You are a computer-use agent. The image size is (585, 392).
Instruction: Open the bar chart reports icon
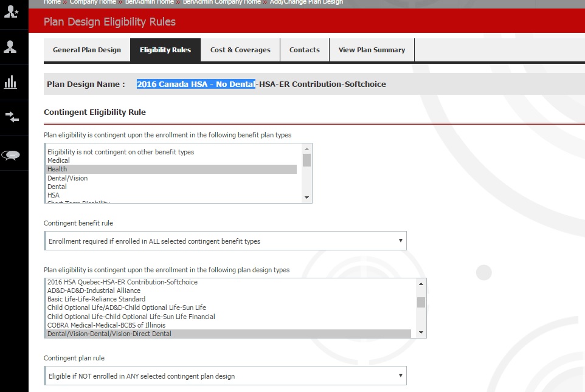(x=10, y=82)
